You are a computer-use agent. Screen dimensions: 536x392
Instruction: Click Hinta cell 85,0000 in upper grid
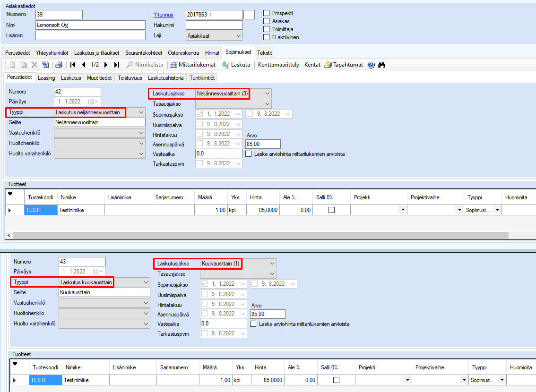click(x=263, y=210)
